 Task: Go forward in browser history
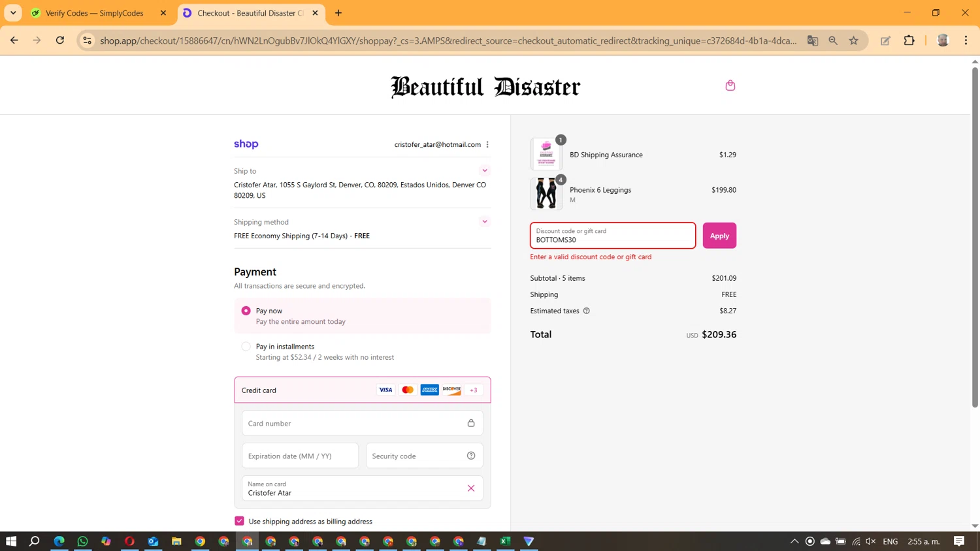coord(37,40)
